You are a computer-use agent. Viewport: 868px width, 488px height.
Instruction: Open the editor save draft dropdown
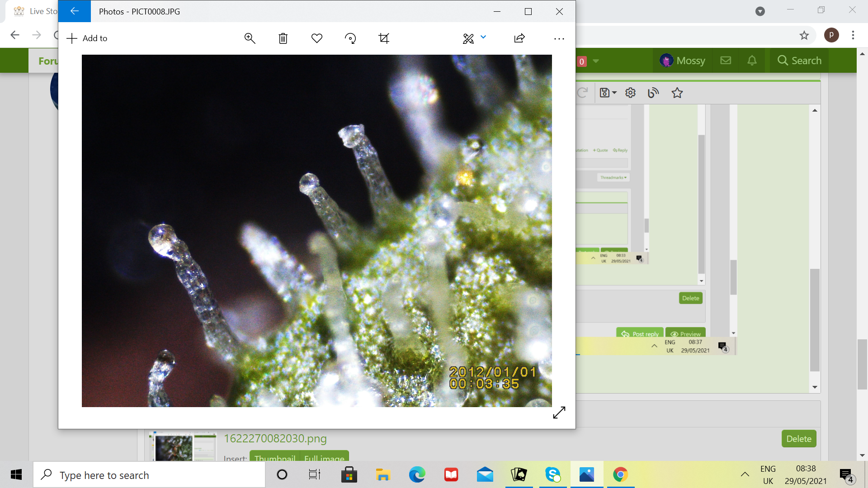click(x=608, y=93)
